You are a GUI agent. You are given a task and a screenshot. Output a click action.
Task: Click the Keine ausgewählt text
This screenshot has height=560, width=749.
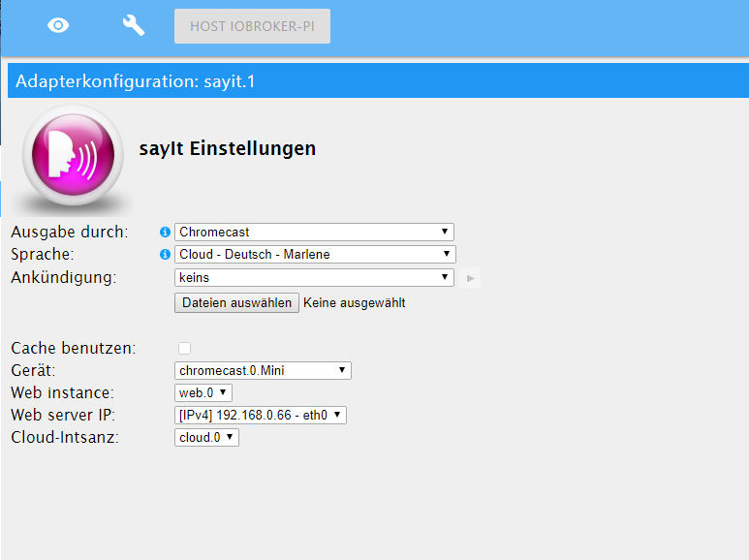click(355, 303)
